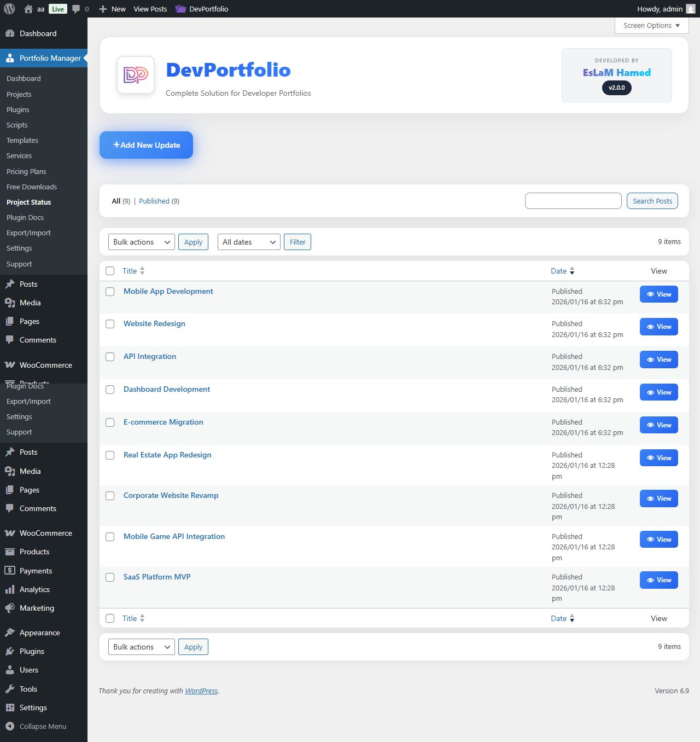Open the bottom Bulk actions dropdown
The image size is (700, 742).
(142, 647)
